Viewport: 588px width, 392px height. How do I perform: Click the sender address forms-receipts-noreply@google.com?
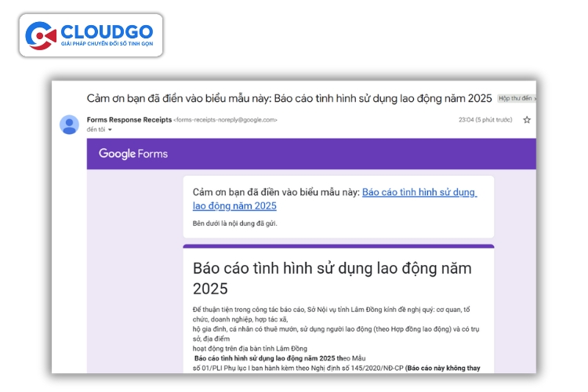click(225, 120)
